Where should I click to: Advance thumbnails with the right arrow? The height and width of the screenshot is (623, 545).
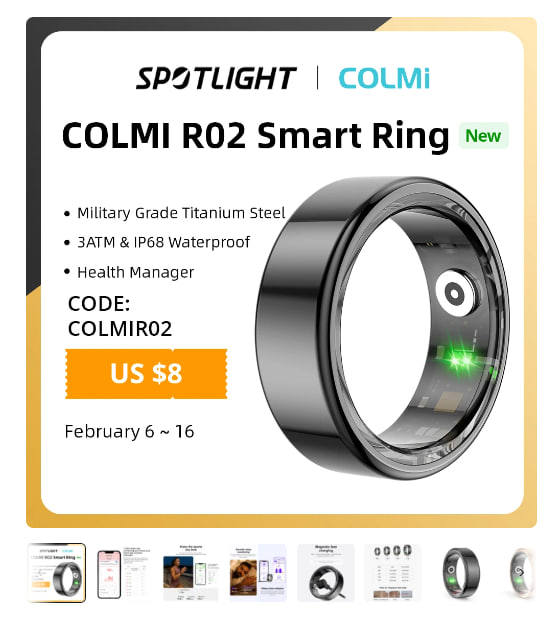click(x=521, y=573)
